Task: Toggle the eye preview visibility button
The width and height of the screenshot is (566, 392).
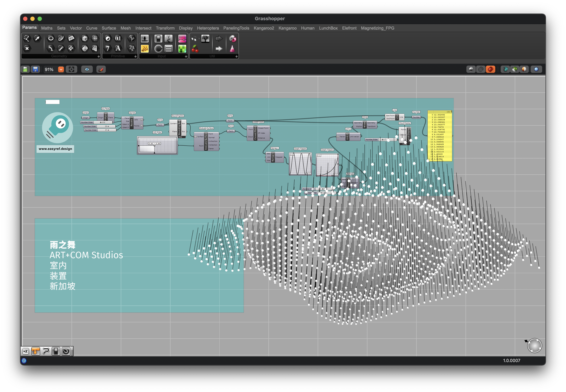Action: click(87, 69)
